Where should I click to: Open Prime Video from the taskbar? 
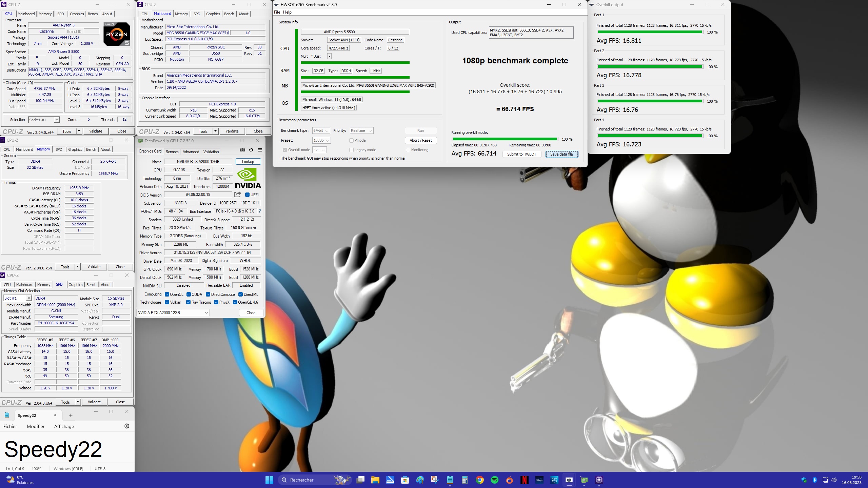(554, 480)
